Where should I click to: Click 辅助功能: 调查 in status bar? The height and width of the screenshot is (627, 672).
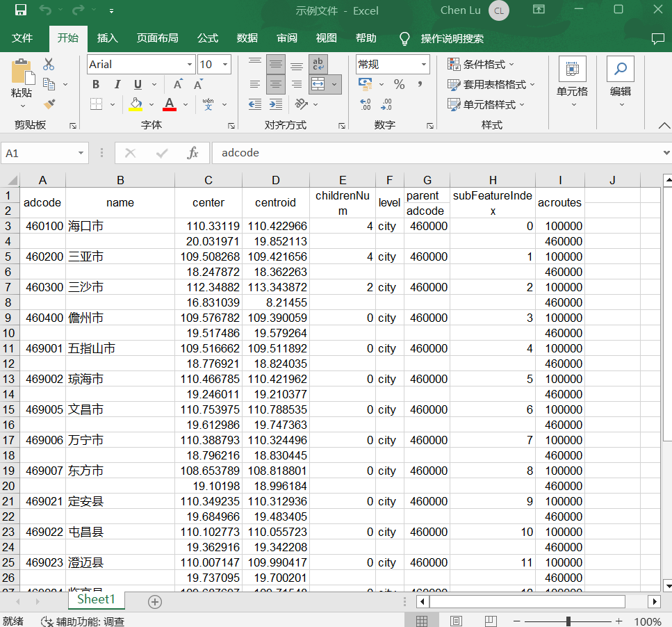click(83, 621)
